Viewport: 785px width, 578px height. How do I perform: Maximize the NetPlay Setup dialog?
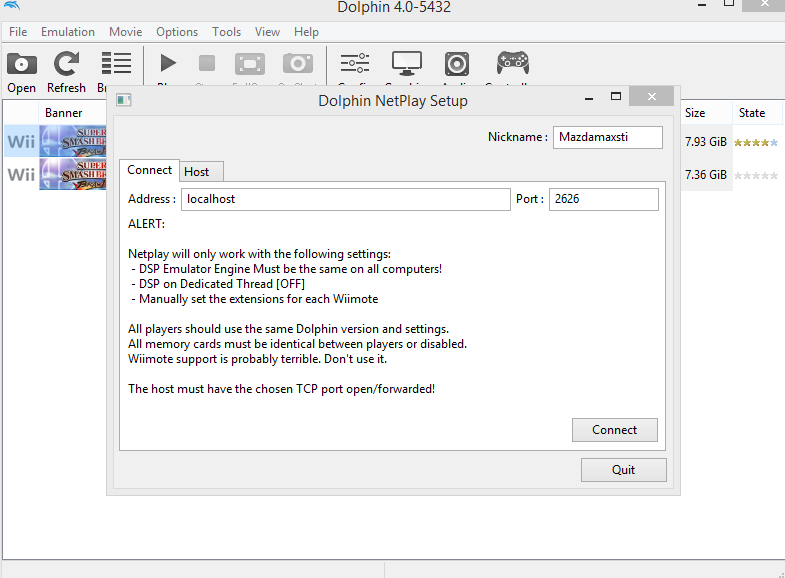pyautogui.click(x=616, y=97)
